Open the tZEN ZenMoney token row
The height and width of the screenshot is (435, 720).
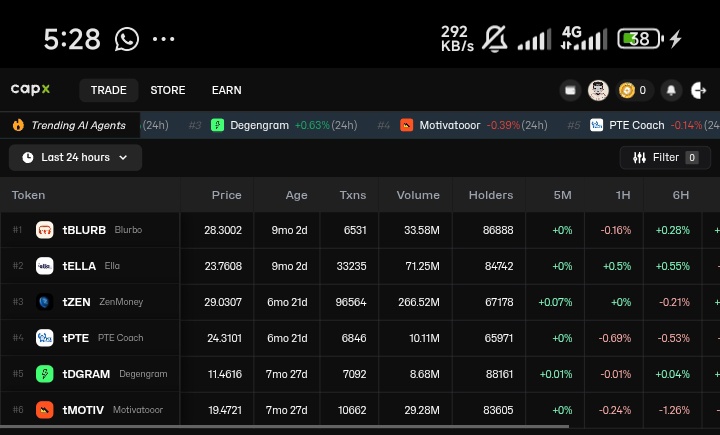[x=360, y=302]
